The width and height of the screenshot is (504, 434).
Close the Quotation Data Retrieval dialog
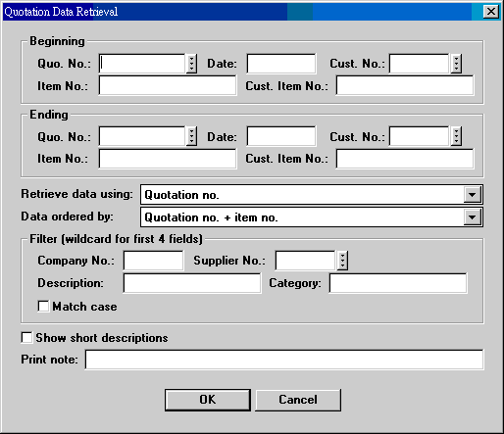click(491, 12)
